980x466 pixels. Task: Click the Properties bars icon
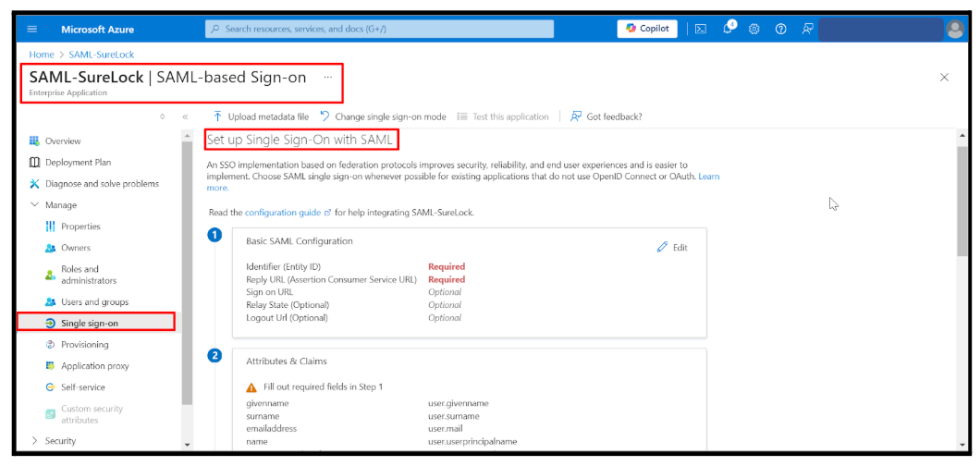(51, 227)
